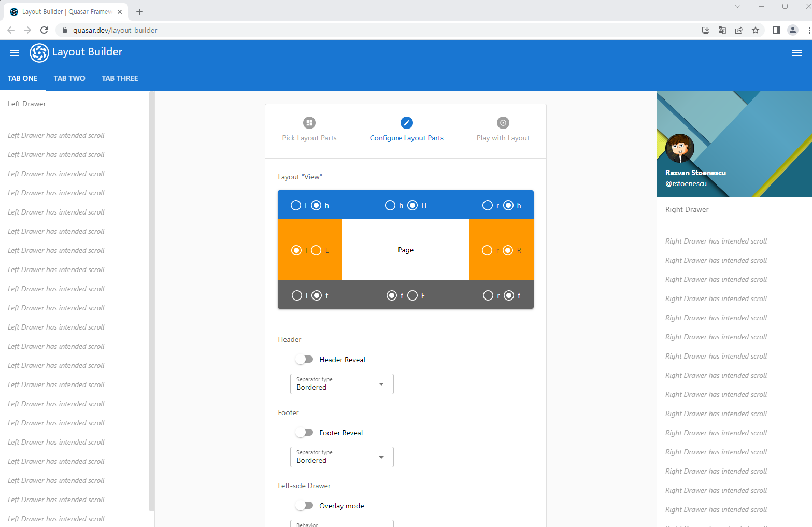Select 'h' radio in top-right header corner
Viewport: 812px width, 527px height.
pos(508,205)
